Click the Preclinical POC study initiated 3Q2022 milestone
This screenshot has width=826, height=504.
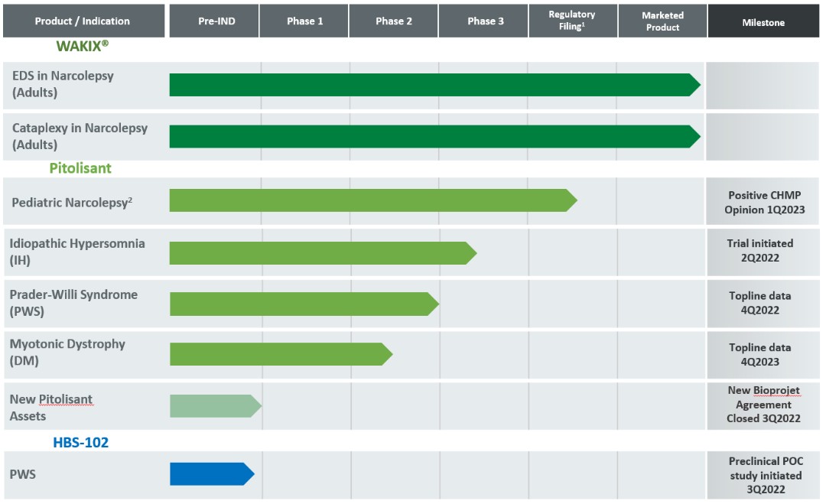[x=766, y=475]
